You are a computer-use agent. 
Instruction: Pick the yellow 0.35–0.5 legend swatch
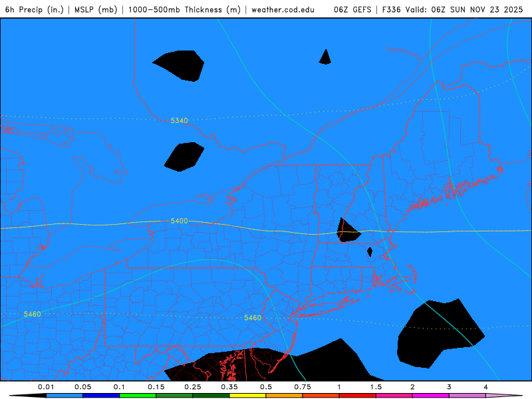[x=247, y=396]
